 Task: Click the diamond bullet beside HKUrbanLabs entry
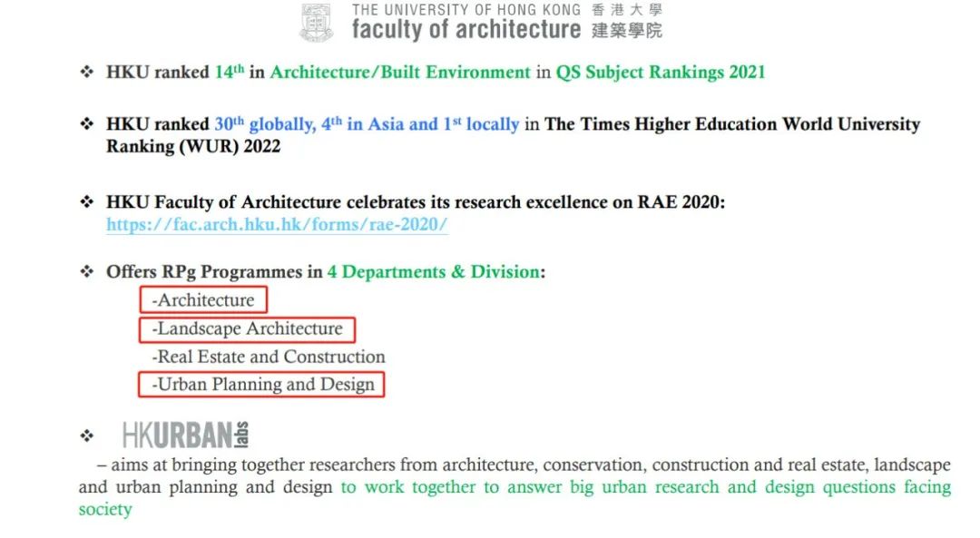pos(86,433)
